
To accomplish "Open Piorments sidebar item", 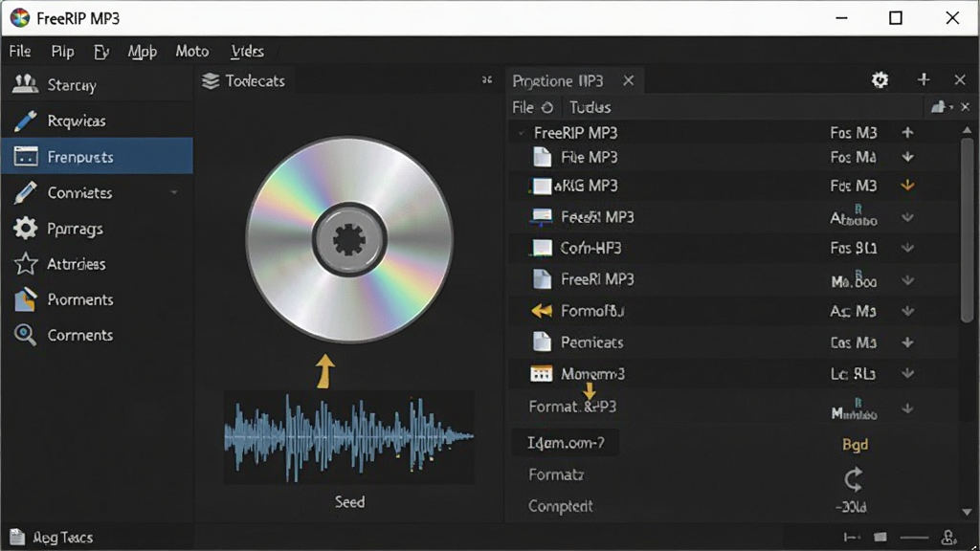I will click(x=97, y=299).
